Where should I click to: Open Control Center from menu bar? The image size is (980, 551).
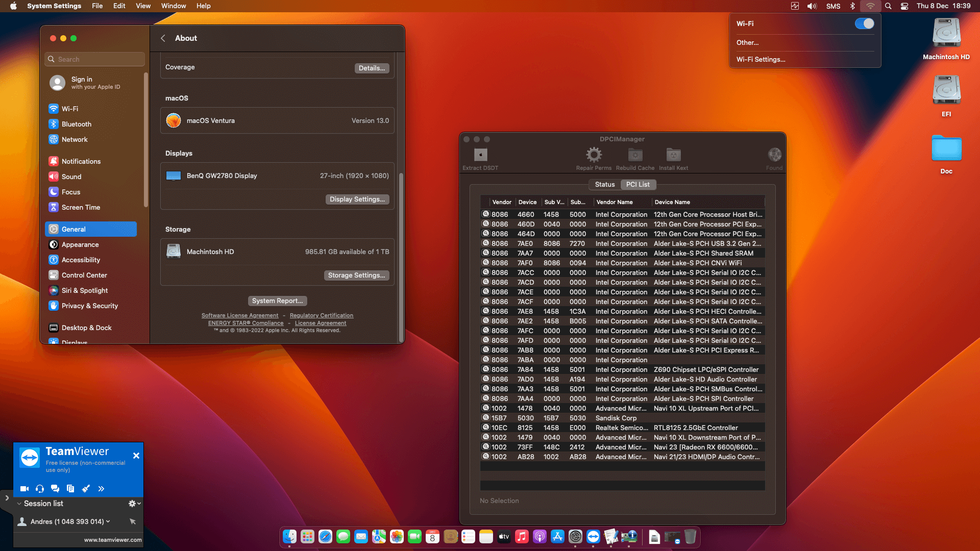point(904,6)
